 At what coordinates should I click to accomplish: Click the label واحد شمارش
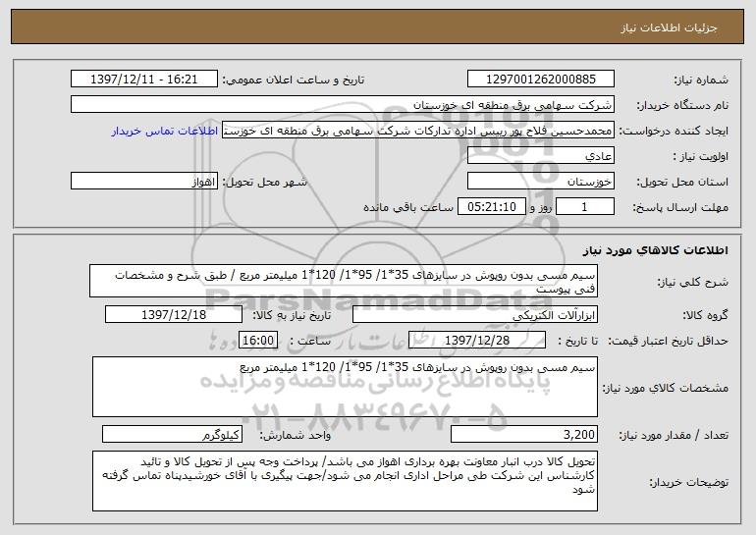[x=296, y=435]
